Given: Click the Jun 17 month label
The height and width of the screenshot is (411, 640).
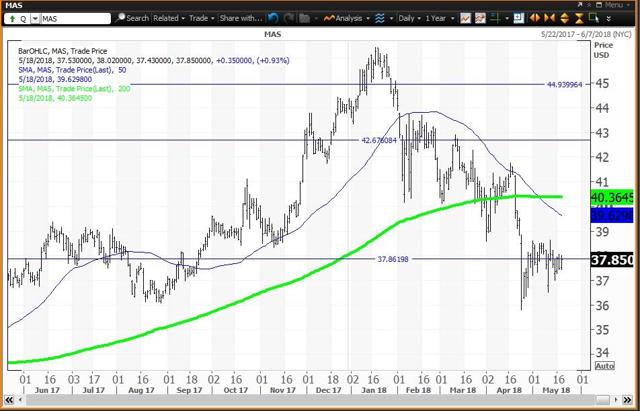Looking at the screenshot, I should 47,390.
